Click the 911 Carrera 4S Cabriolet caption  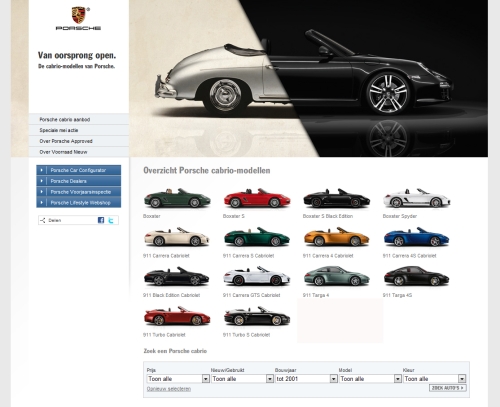409,256
